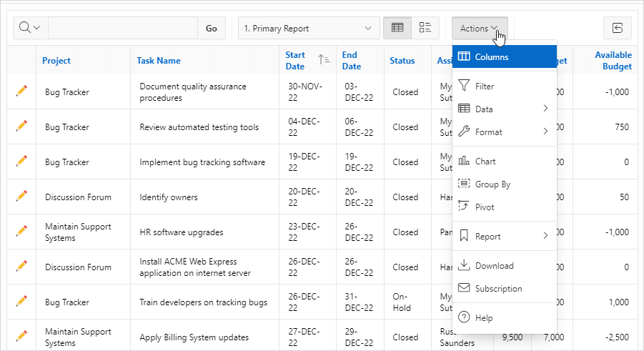644x351 pixels.
Task: Click edit pencil for HR software upgrades row
Action: (x=21, y=232)
